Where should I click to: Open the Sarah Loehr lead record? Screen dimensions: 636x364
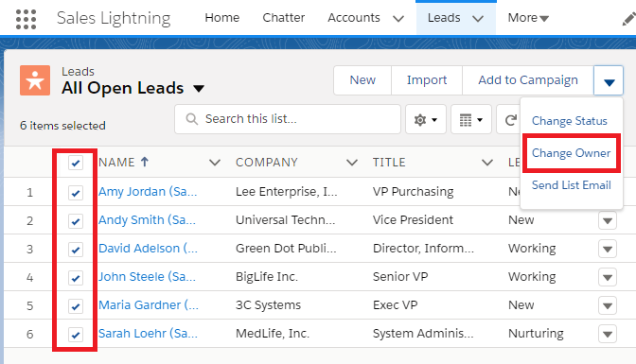pyautogui.click(x=148, y=333)
